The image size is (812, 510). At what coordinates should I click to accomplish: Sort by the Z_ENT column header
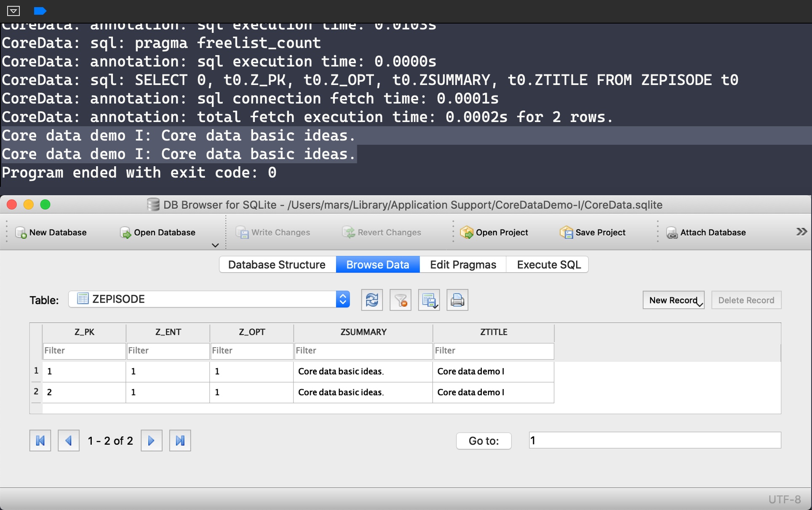(x=168, y=332)
